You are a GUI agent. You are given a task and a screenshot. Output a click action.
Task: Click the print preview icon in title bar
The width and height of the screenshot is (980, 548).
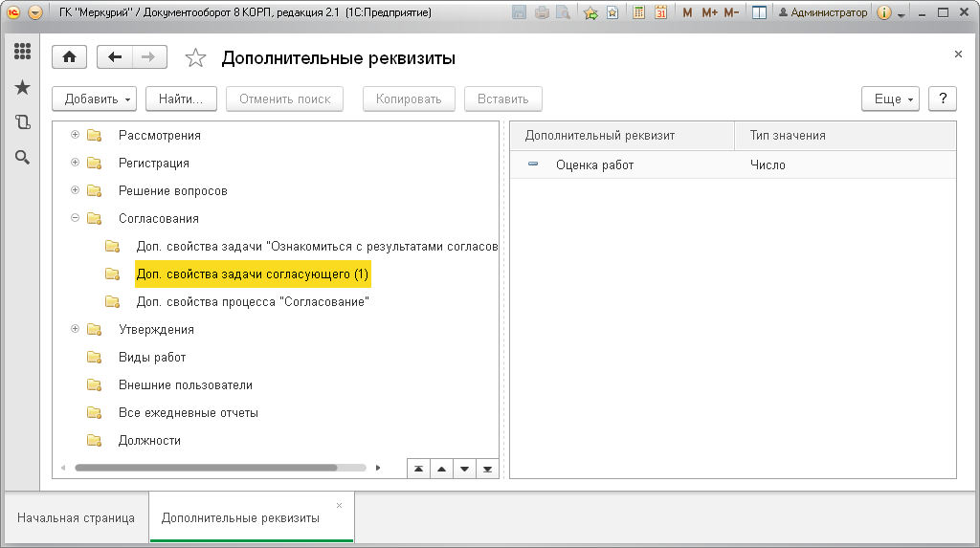point(563,12)
